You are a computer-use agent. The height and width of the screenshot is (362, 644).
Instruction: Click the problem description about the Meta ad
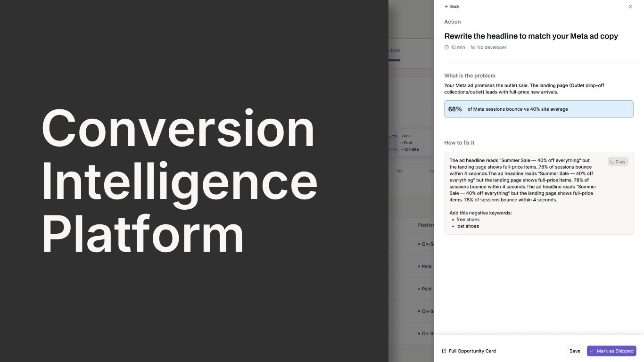click(x=524, y=89)
